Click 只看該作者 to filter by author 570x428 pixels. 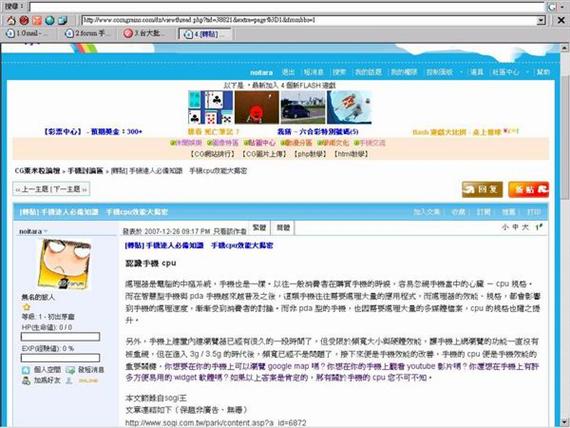coord(230,232)
